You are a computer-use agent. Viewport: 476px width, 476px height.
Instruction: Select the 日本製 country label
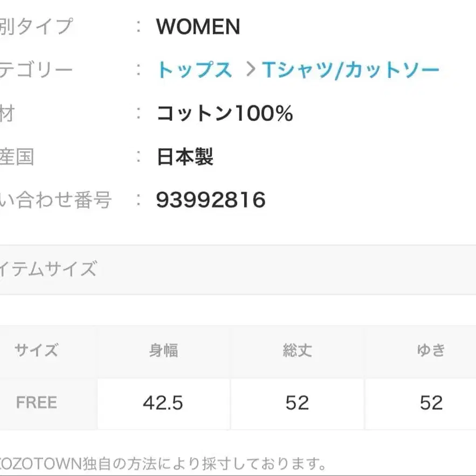point(184,157)
